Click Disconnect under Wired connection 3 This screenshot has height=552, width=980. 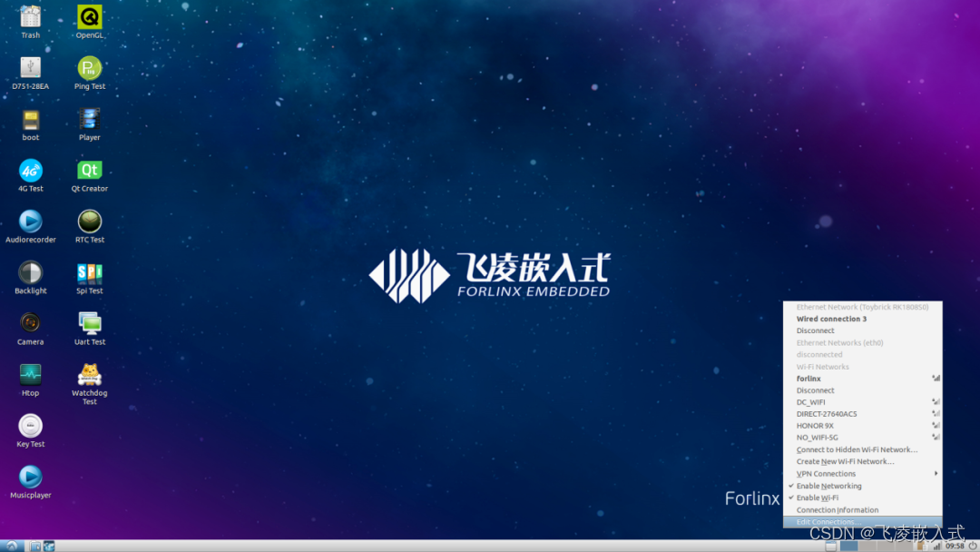[863, 330]
